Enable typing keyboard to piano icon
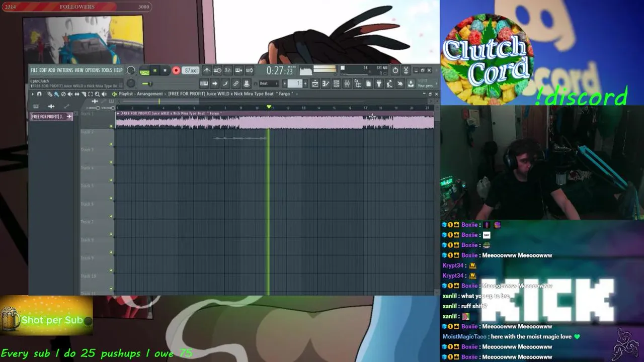Image resolution: width=644 pixels, height=362 pixels. click(204, 83)
